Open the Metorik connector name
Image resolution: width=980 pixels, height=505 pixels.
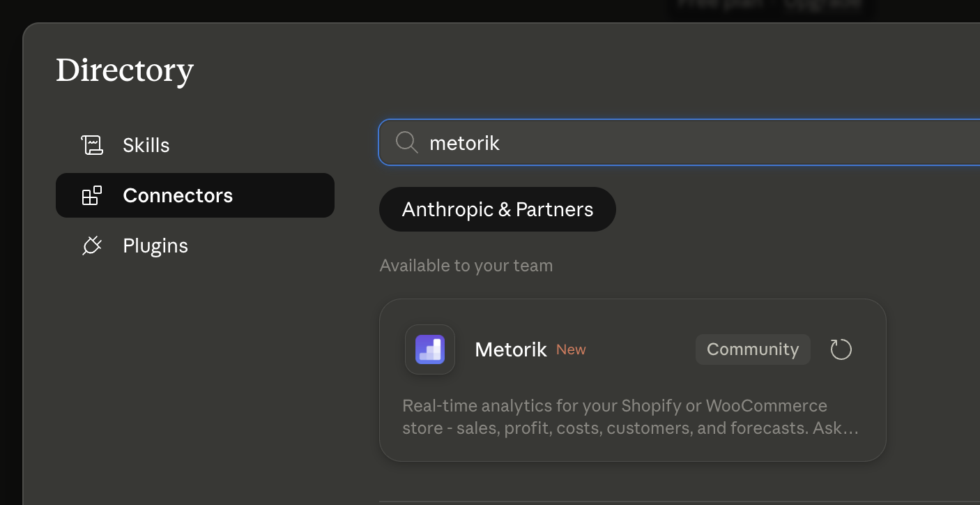click(x=511, y=349)
